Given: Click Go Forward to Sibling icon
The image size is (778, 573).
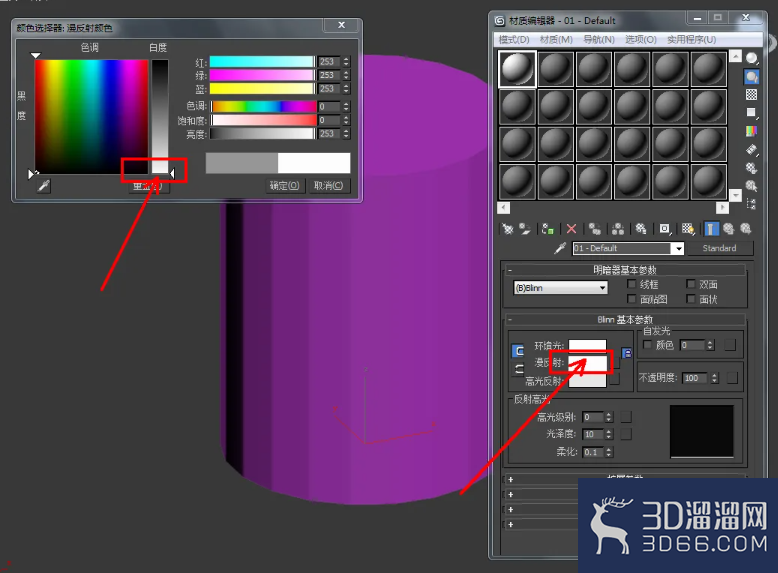Looking at the screenshot, I should pyautogui.click(x=745, y=229).
